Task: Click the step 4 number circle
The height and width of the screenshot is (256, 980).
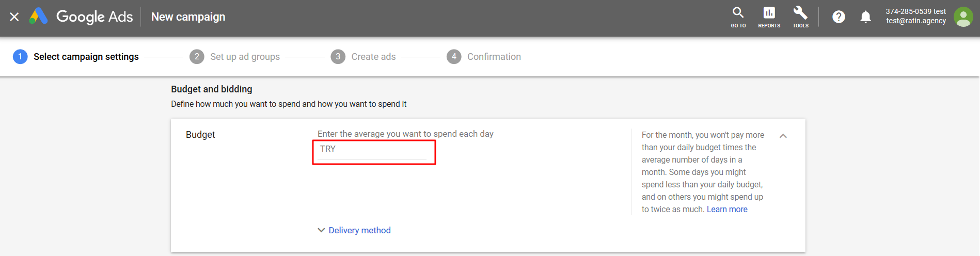Action: [454, 57]
